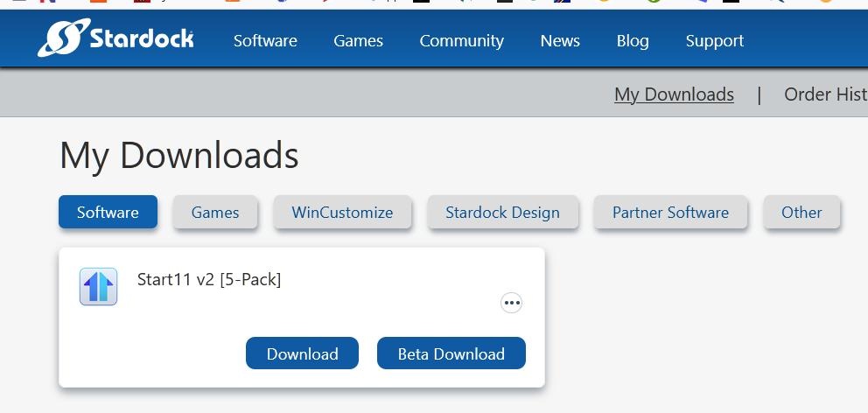
Task: Click the Start11 blue arrows app icon
Action: (x=98, y=287)
